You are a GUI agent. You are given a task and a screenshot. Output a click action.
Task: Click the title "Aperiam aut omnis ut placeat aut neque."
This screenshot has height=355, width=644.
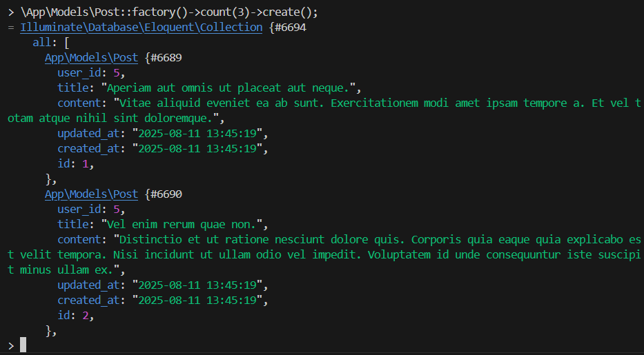[x=231, y=88]
